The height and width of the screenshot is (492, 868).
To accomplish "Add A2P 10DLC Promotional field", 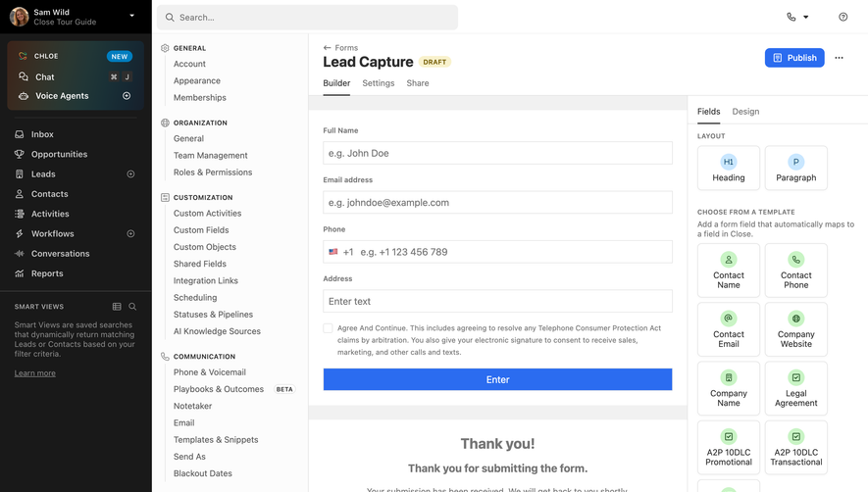I will pyautogui.click(x=729, y=448).
